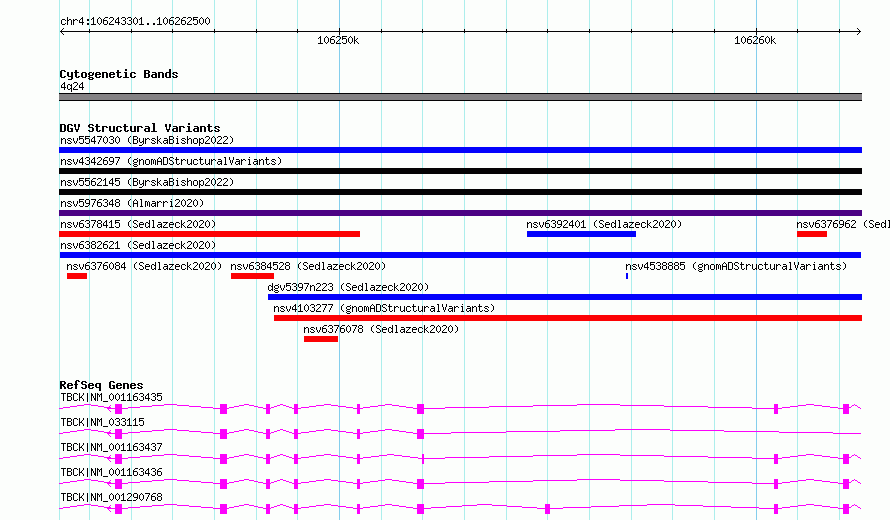Click the DGV Structural Variants track title
The width and height of the screenshot is (890, 520).
point(140,128)
